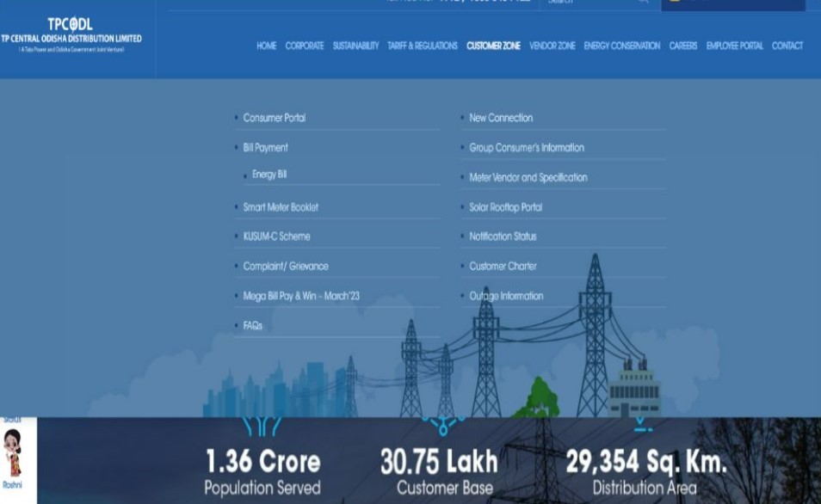Image resolution: width=821 pixels, height=504 pixels.
Task: Go to the Sustainability menu
Action: 355,46
